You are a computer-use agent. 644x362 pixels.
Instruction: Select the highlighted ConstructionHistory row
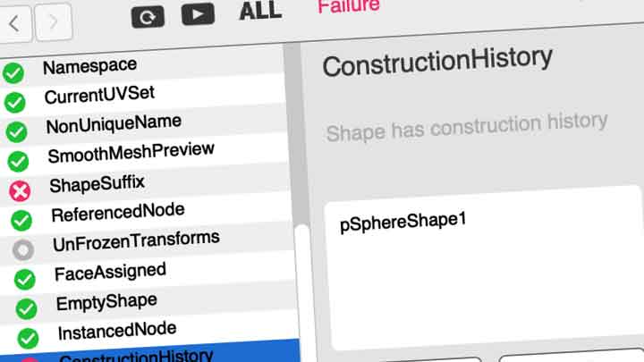pos(136,356)
